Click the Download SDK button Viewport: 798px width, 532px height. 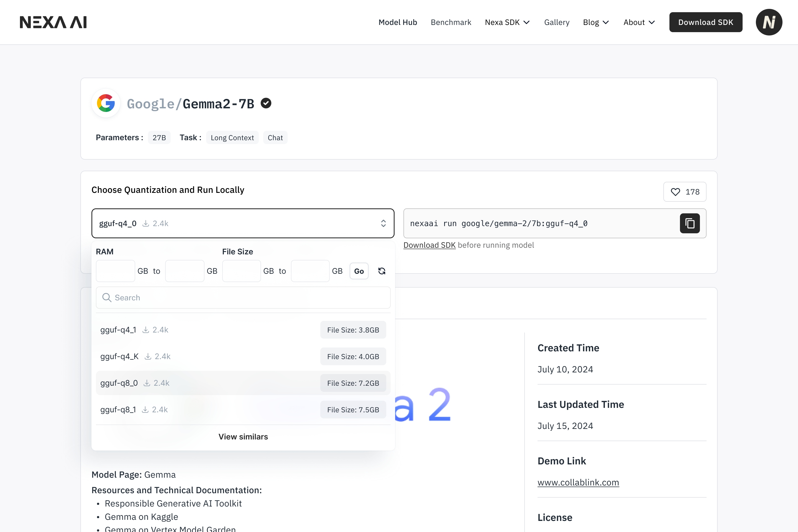coord(705,22)
